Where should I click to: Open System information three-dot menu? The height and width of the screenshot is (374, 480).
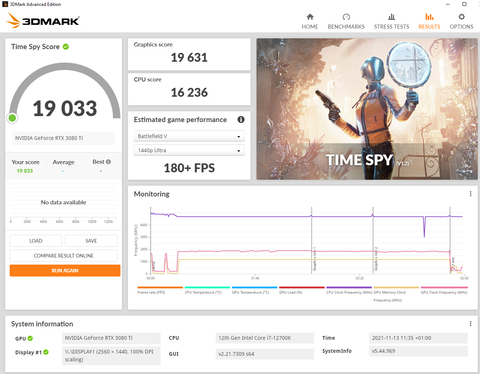pyautogui.click(x=470, y=324)
